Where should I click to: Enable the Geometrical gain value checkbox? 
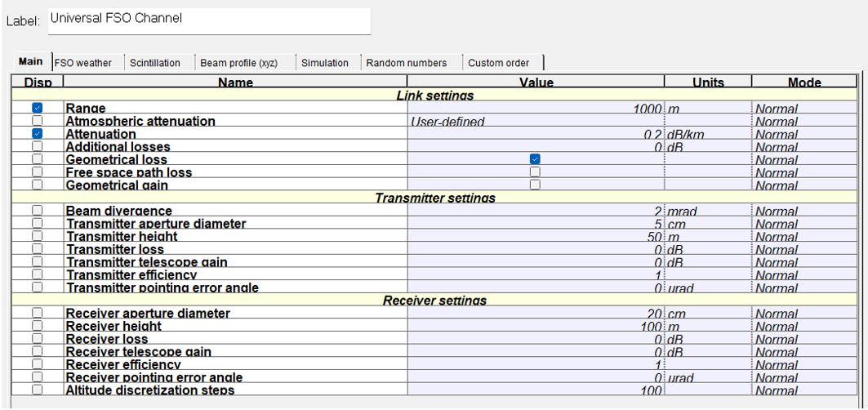click(535, 185)
